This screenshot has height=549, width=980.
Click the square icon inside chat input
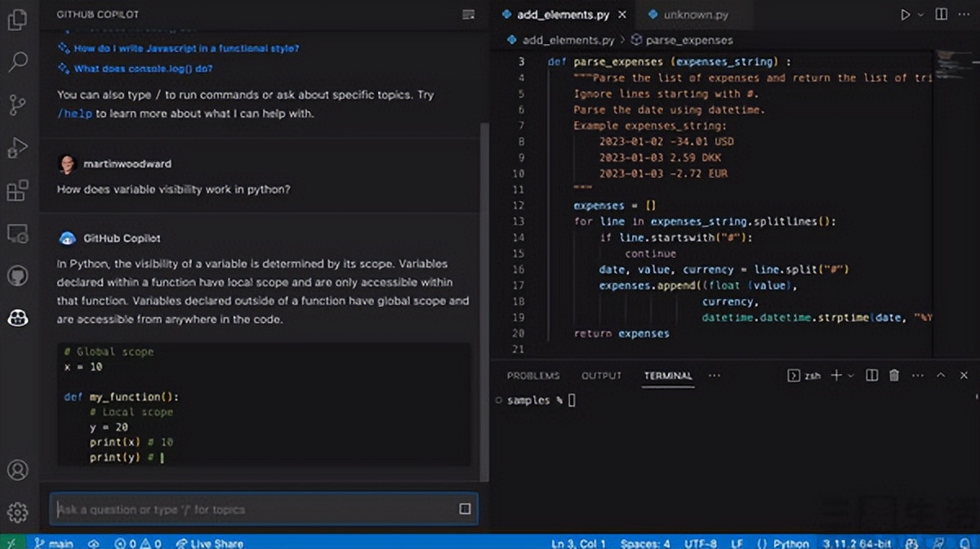pos(465,509)
